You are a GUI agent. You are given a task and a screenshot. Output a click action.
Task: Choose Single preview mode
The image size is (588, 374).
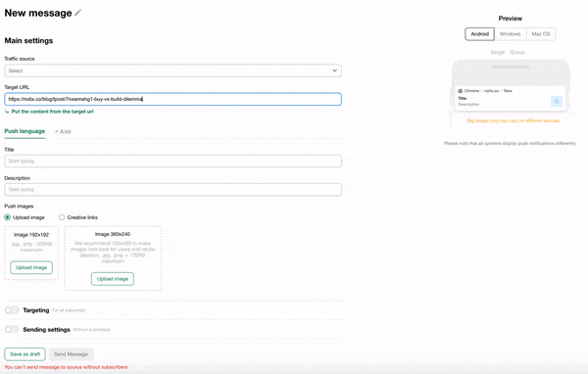click(x=498, y=52)
